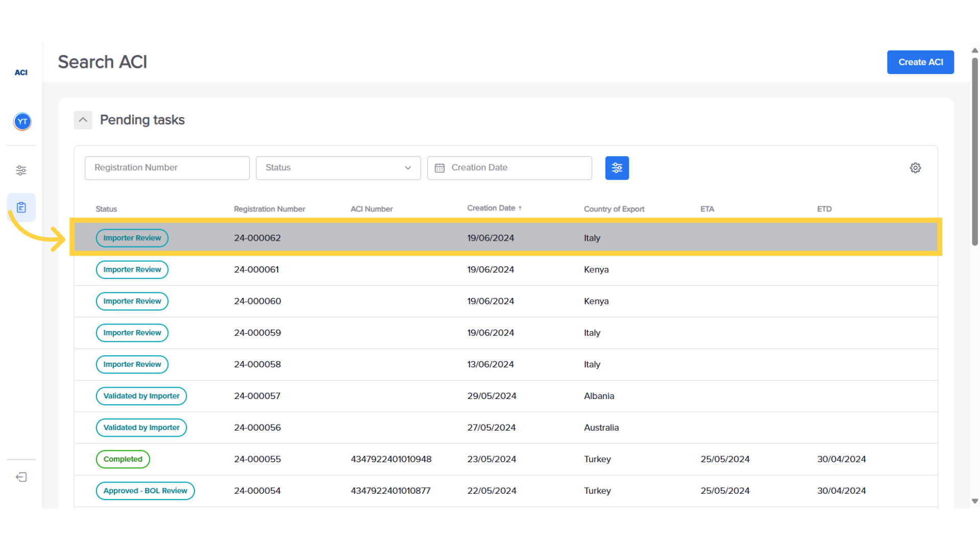
Task: Open the Status dropdown filter
Action: 337,167
